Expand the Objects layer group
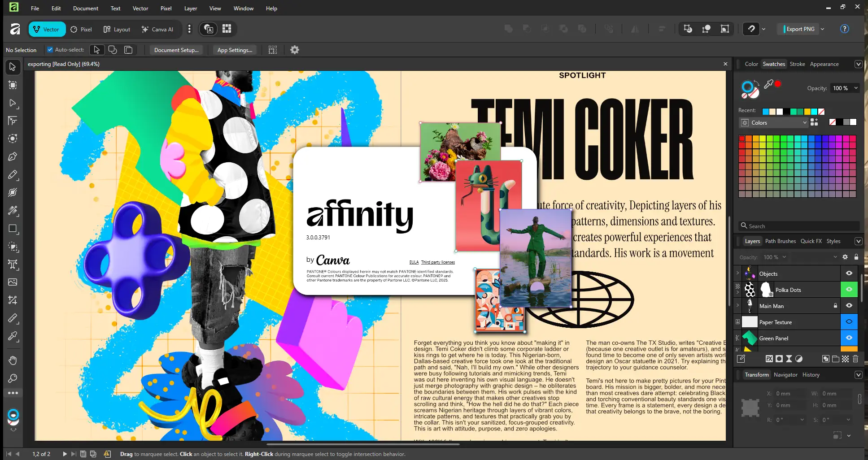The height and width of the screenshot is (460, 868). [737, 273]
